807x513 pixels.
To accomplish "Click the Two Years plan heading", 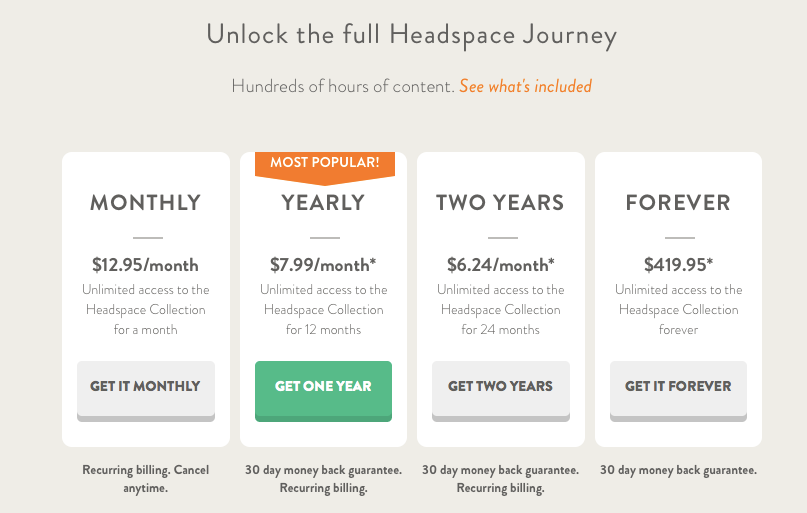I will click(500, 203).
